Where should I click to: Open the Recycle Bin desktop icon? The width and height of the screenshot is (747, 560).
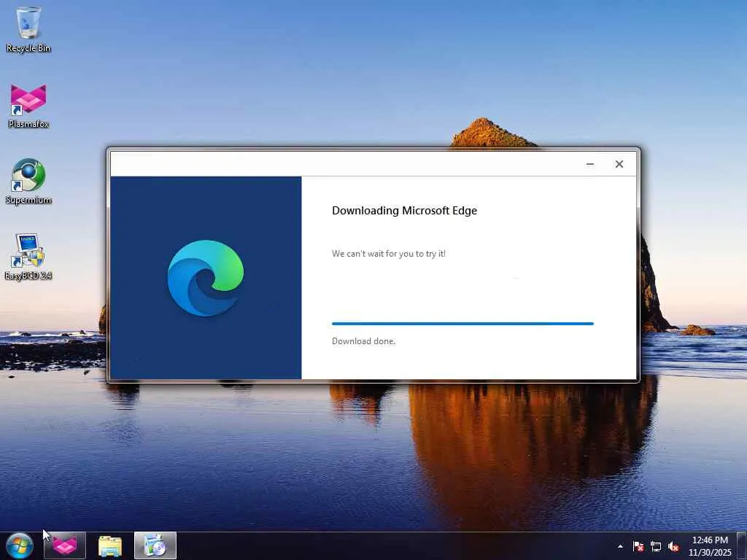coord(28,28)
